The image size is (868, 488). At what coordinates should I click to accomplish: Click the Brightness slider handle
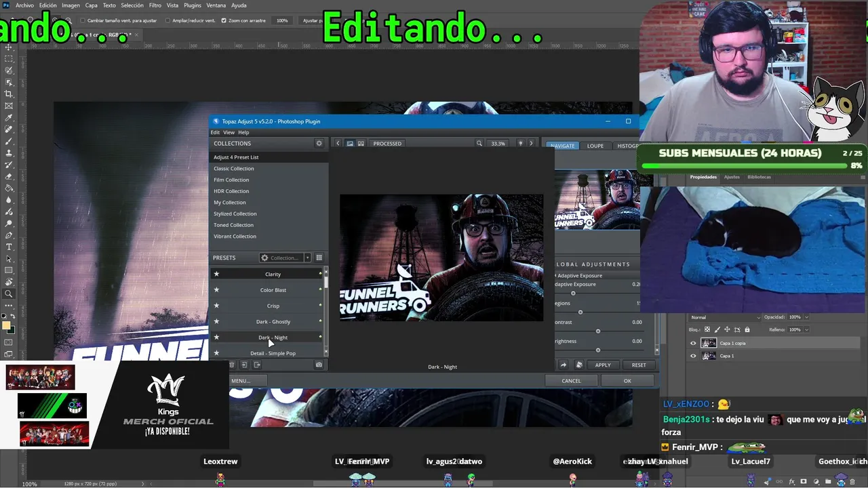pos(598,350)
